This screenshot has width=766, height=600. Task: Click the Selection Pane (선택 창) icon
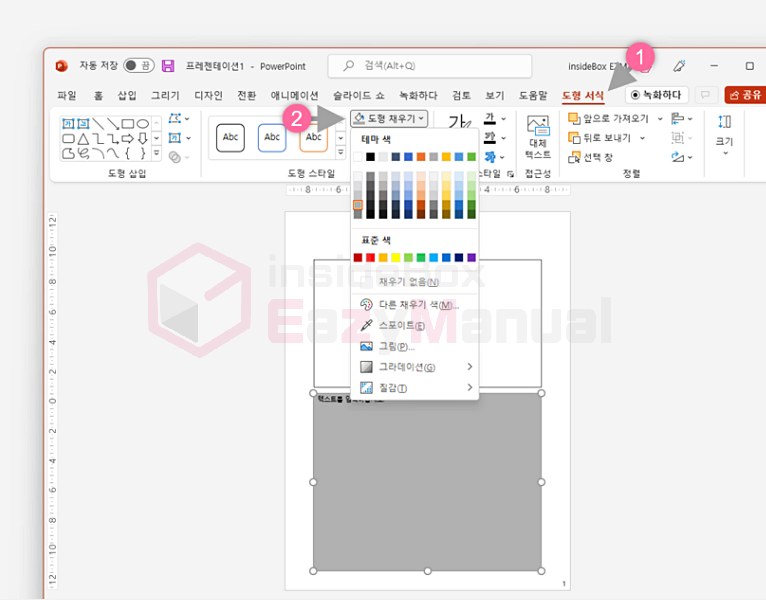tap(574, 157)
